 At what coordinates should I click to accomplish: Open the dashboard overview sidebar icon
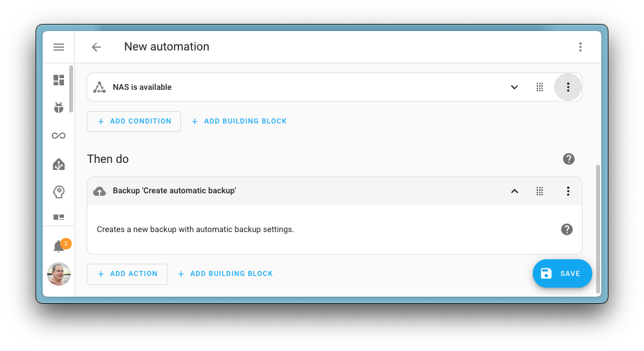(59, 80)
